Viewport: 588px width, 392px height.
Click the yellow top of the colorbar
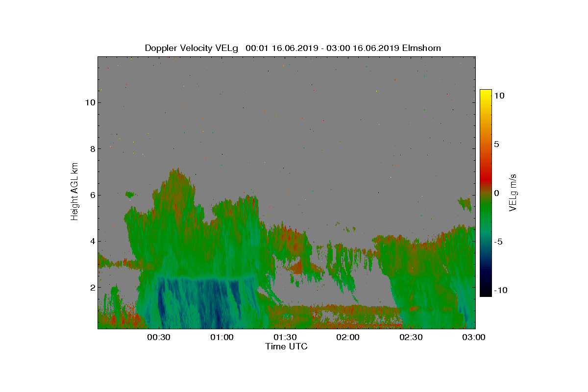485,93
